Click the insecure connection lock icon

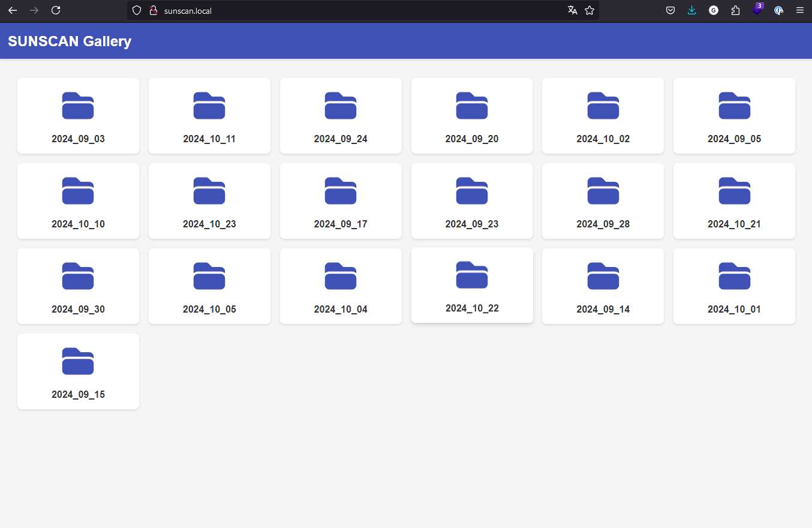[153, 10]
